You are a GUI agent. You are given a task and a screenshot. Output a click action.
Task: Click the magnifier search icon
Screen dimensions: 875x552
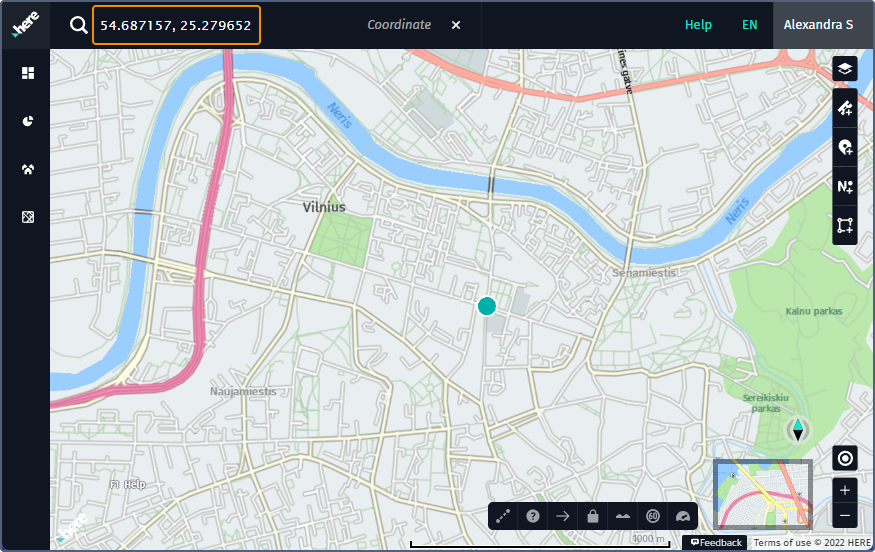(x=79, y=25)
